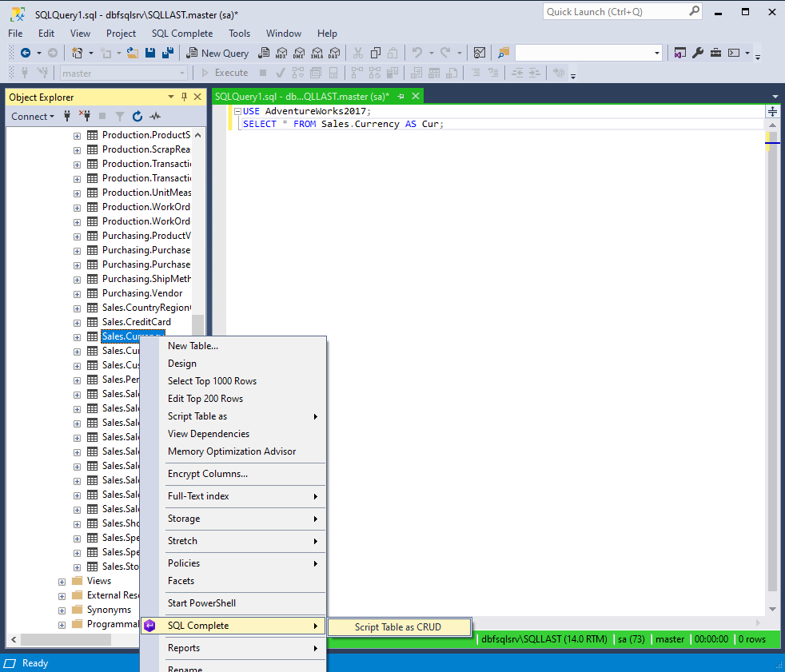Open the Connect dropdown in Object Explorer
The image size is (785, 672).
[x=33, y=116]
